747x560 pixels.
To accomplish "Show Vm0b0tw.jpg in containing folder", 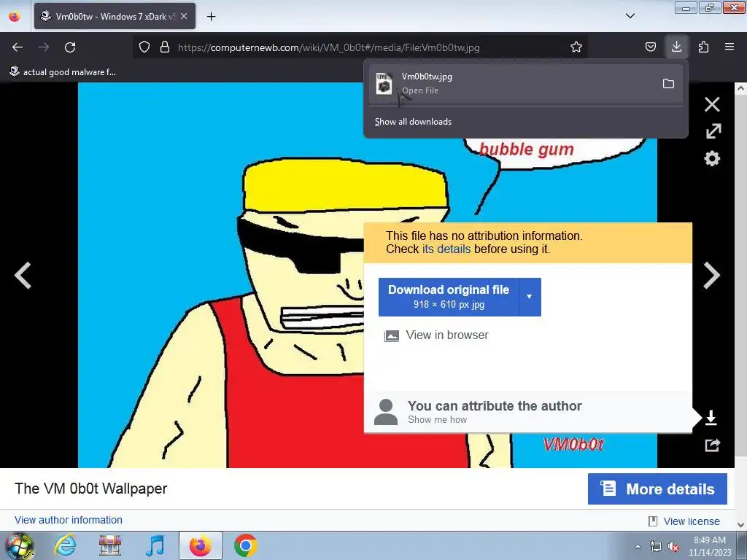I will (x=668, y=84).
